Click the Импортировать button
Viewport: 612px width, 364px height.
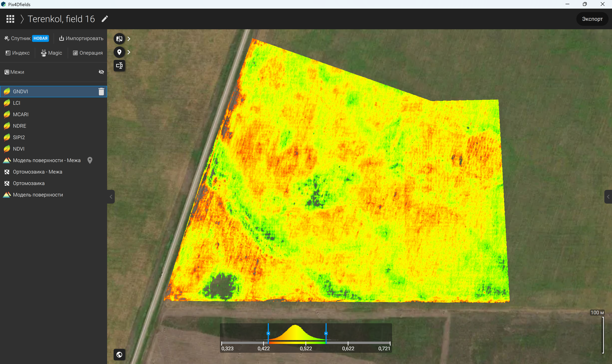click(x=81, y=38)
